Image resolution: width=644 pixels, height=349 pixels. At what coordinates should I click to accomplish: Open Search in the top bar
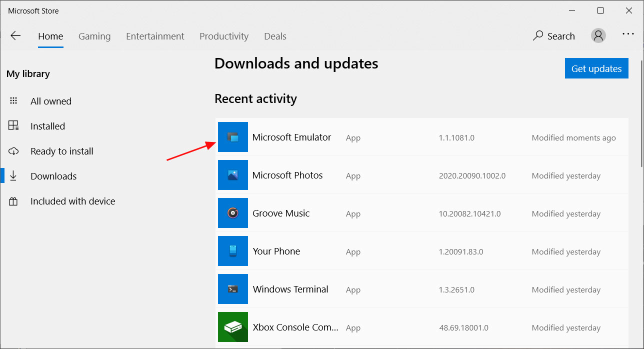point(554,36)
